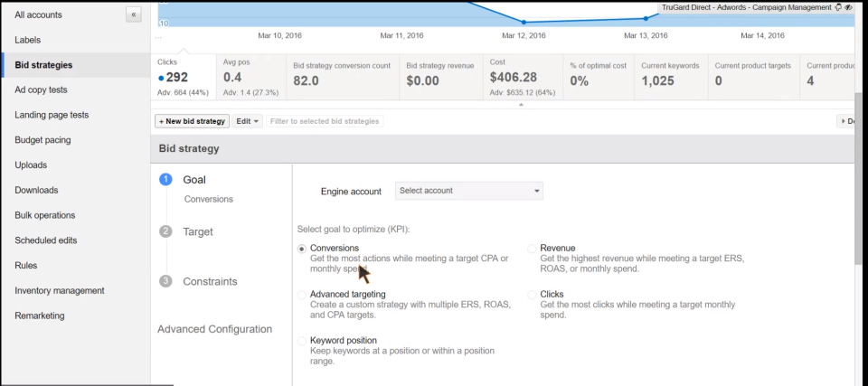Select the Clicks goal radio button
The height and width of the screenshot is (386, 868).
click(532, 295)
